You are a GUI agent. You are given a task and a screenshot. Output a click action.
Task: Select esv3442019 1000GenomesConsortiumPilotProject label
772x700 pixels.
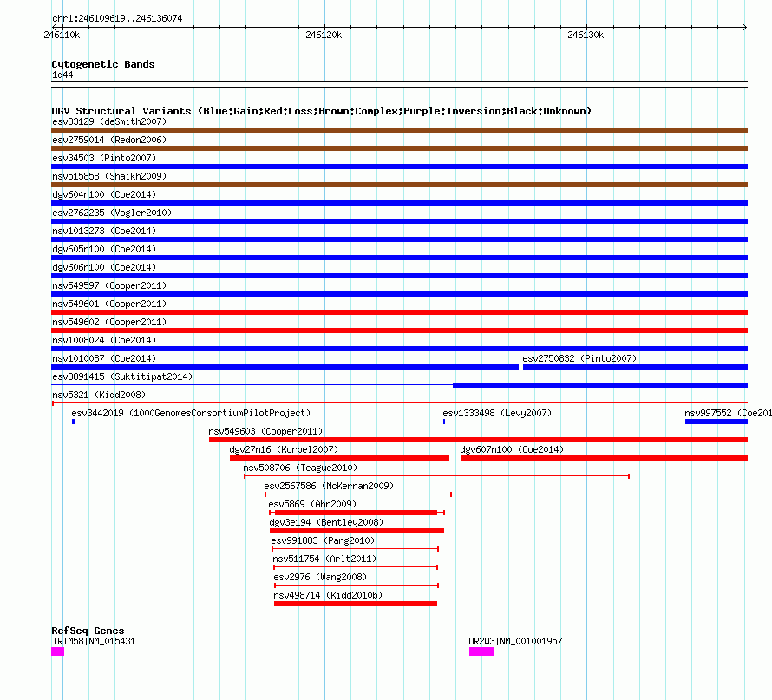pyautogui.click(x=191, y=413)
